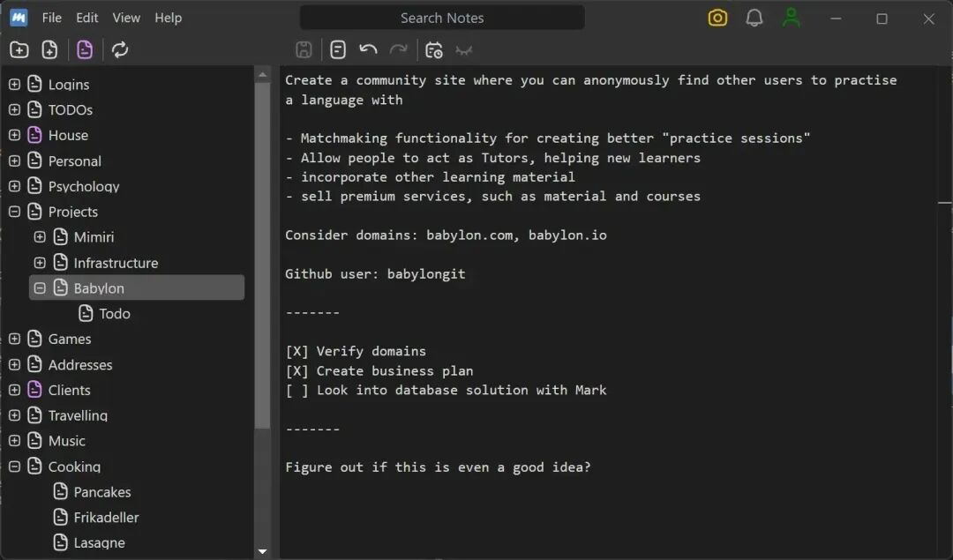Viewport: 953px width, 560px height.
Task: Click the Pancakes note page icon
Action: 61,491
